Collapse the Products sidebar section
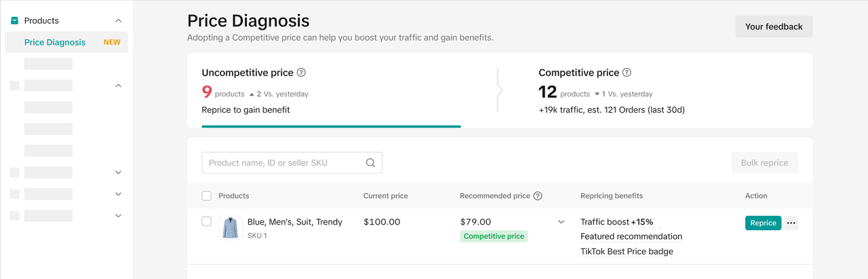This screenshot has height=279, width=868. click(x=119, y=21)
